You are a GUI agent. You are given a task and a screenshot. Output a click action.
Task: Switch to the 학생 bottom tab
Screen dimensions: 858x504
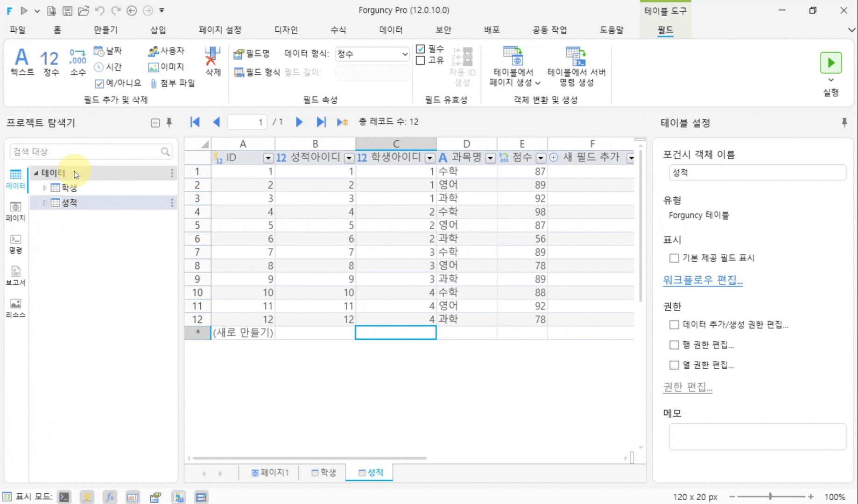(324, 473)
